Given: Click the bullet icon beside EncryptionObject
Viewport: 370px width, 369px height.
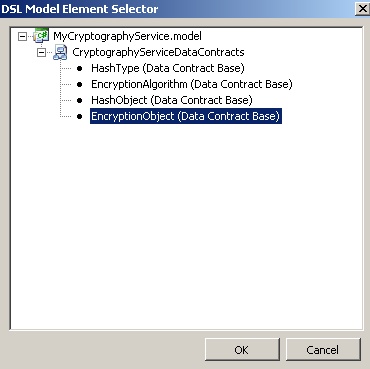Looking at the screenshot, I should [x=79, y=116].
